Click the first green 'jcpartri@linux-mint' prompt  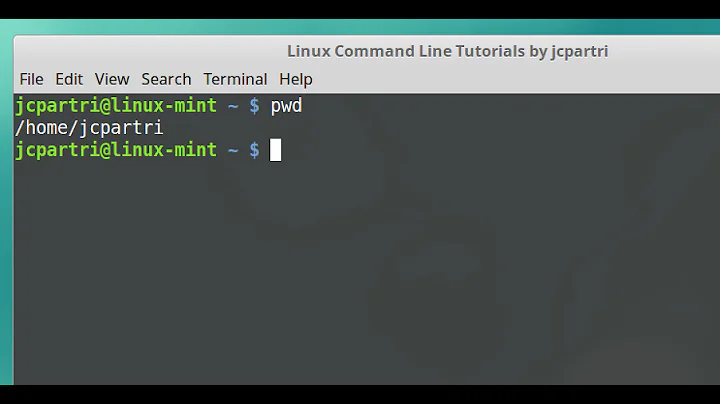coord(116,106)
